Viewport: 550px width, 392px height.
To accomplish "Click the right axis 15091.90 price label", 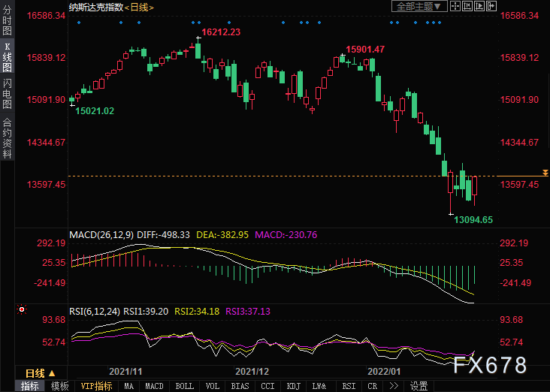I will [519, 100].
